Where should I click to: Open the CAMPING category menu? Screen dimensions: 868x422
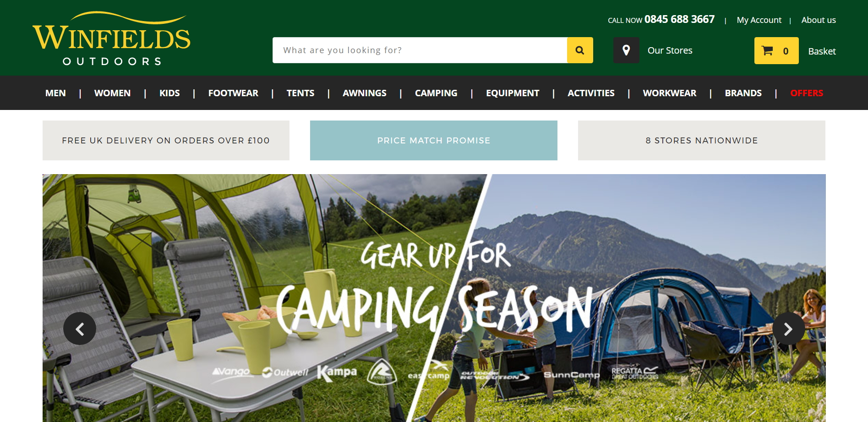click(436, 93)
